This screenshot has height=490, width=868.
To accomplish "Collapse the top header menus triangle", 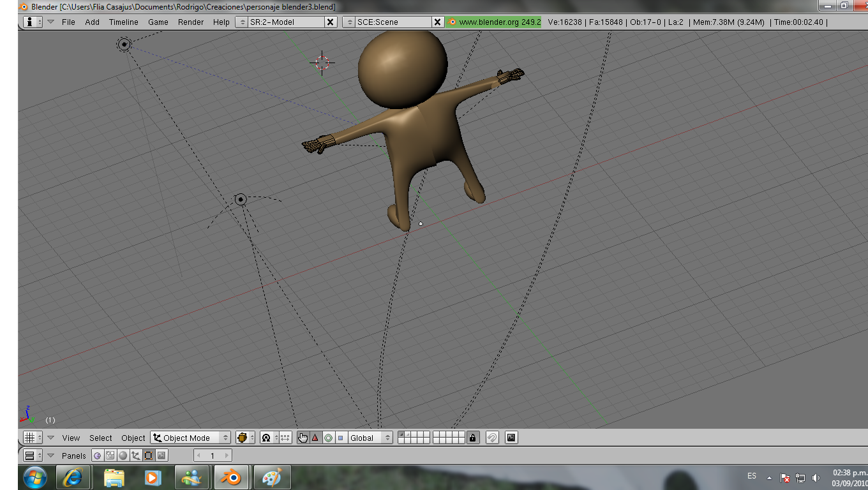I will point(51,22).
